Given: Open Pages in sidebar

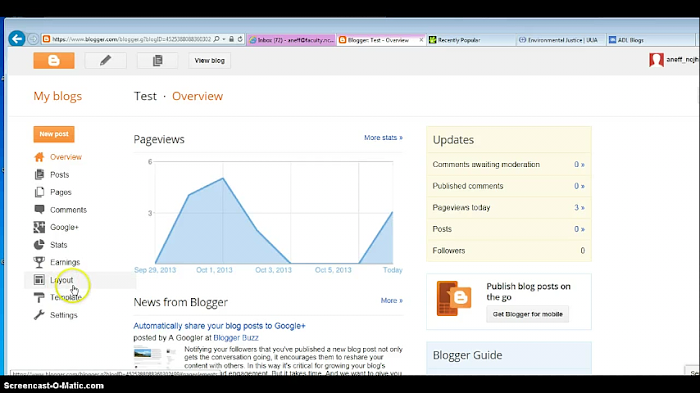Looking at the screenshot, I should (61, 192).
